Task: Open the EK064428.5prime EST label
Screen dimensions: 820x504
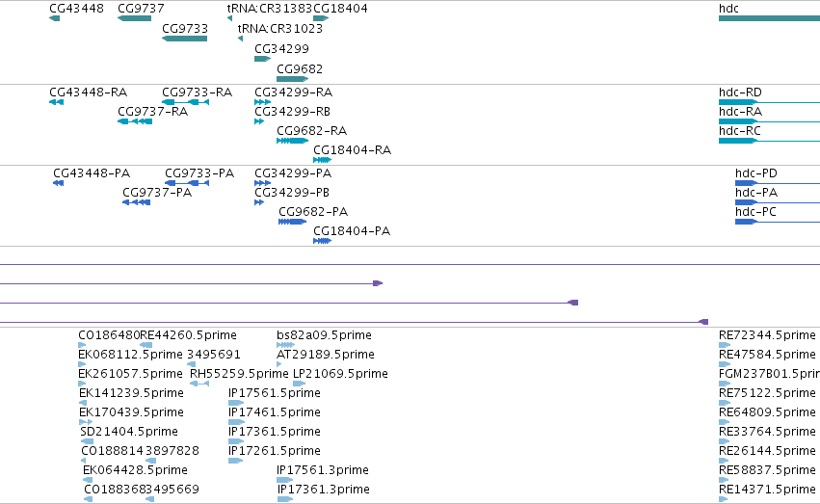Action: click(136, 471)
